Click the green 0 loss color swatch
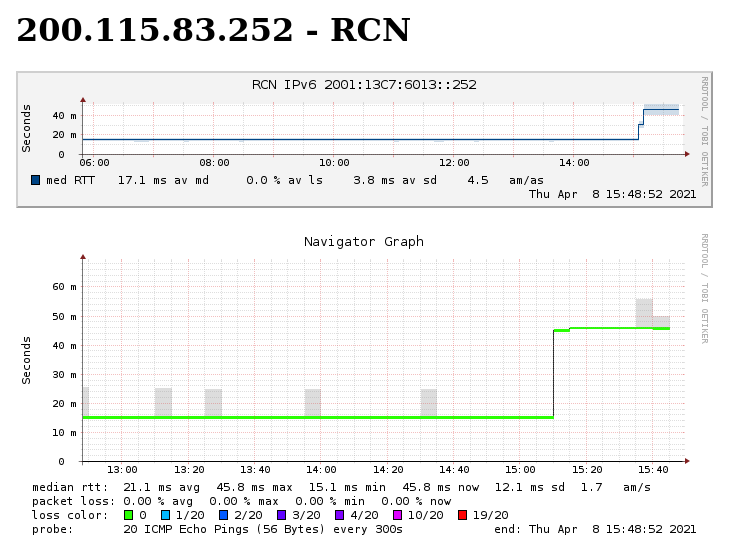 128,515
